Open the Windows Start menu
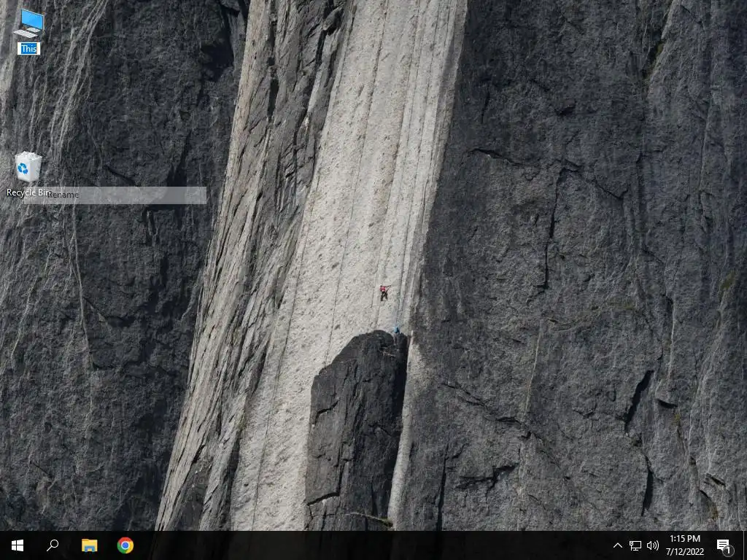This screenshot has width=747, height=560. coord(18,545)
